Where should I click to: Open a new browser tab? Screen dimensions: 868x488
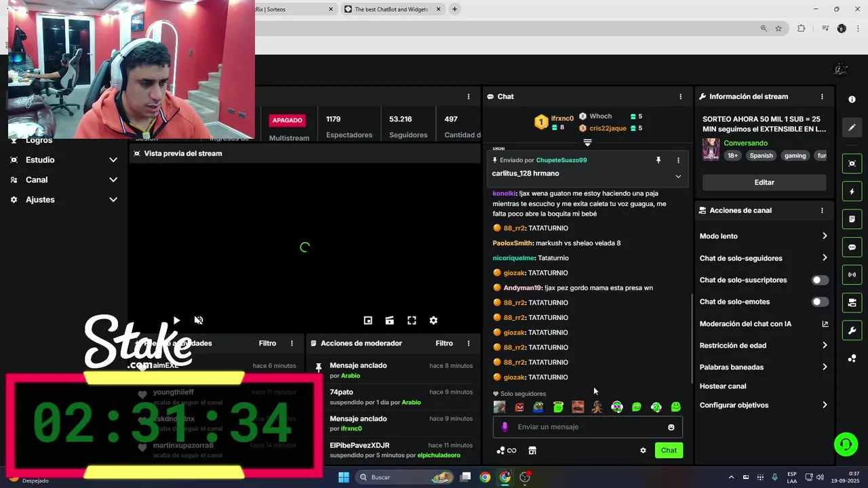click(x=454, y=9)
